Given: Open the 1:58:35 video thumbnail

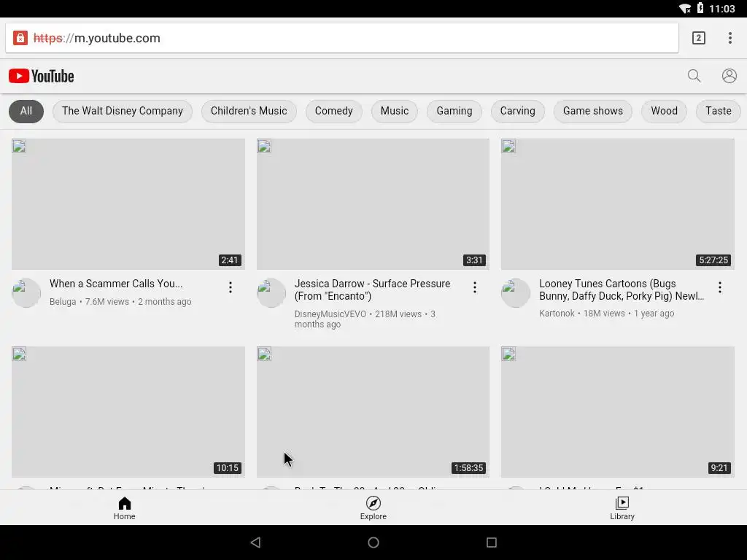Looking at the screenshot, I should coord(373,412).
